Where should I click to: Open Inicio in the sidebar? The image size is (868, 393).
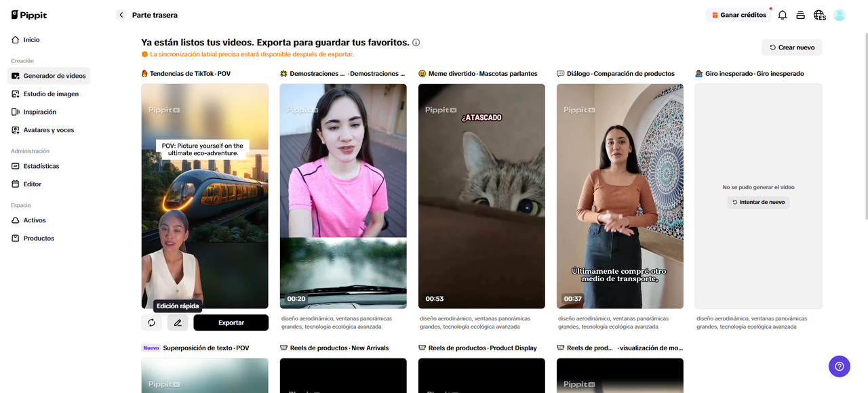[x=31, y=40]
